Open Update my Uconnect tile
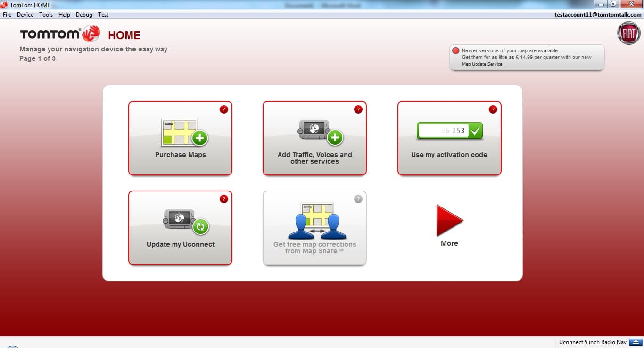 180,228
